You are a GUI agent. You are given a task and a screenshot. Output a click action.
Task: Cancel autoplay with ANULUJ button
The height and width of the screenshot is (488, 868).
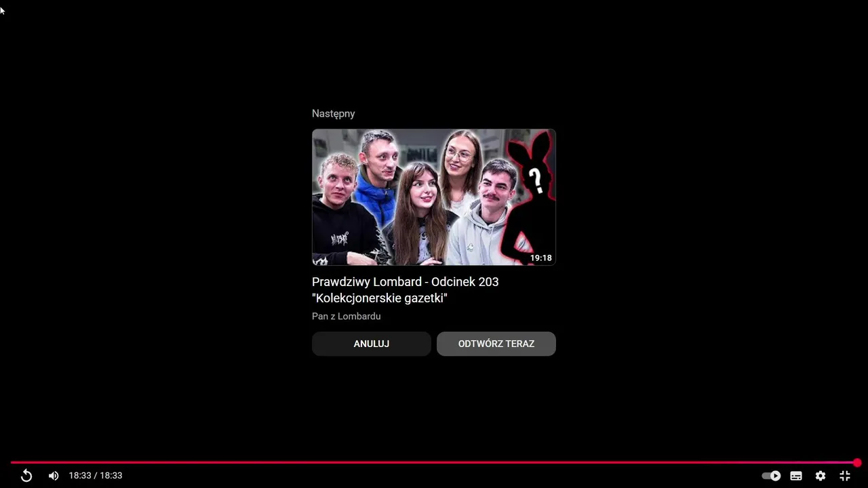click(372, 344)
